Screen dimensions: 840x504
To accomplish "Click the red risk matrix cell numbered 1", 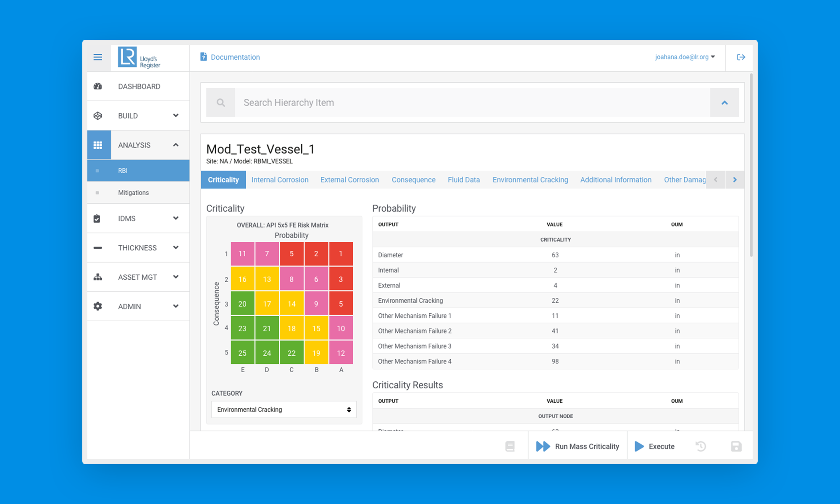I will coord(341,254).
